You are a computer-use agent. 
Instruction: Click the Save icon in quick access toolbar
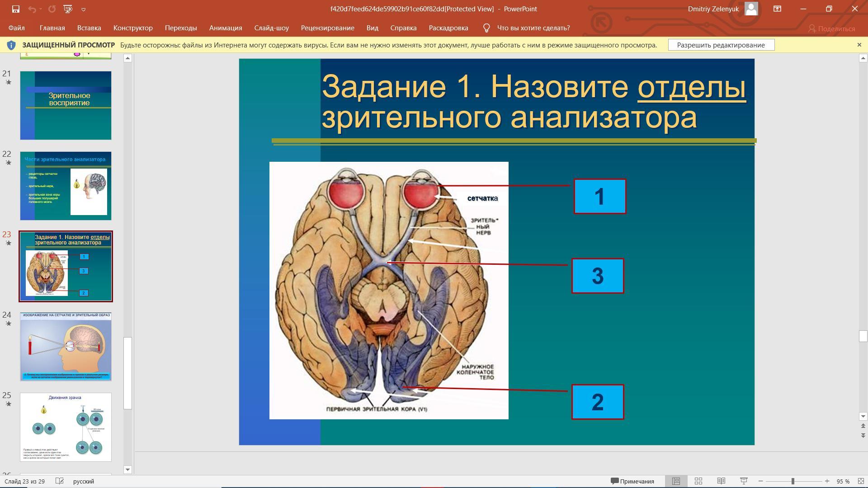click(15, 9)
